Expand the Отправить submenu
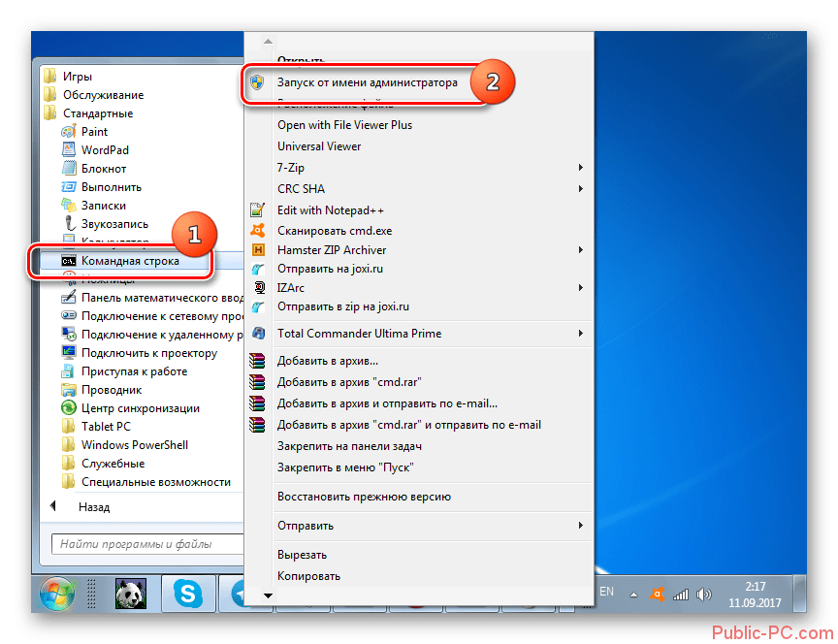Viewport: 838px width, 644px height. pyautogui.click(x=580, y=526)
